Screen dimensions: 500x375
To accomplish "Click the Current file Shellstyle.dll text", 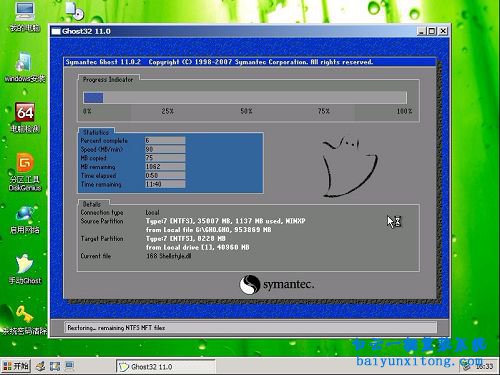I will [x=169, y=256].
